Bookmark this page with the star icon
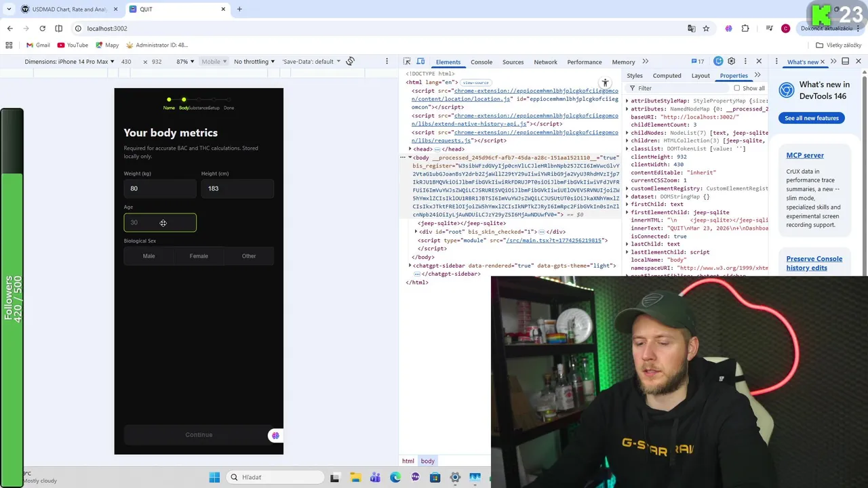The image size is (868, 488). point(706,28)
